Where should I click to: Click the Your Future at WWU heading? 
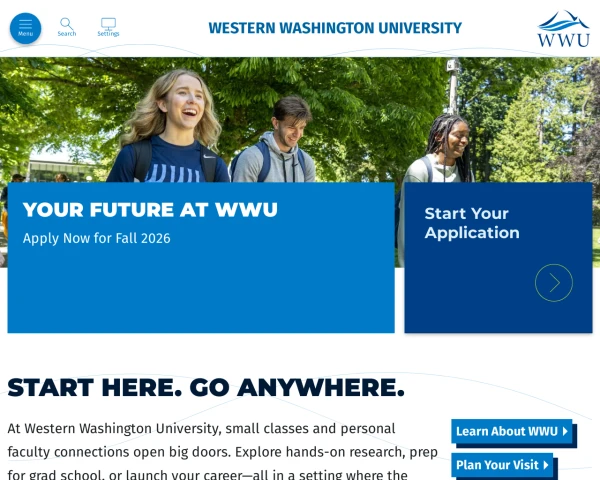point(150,210)
